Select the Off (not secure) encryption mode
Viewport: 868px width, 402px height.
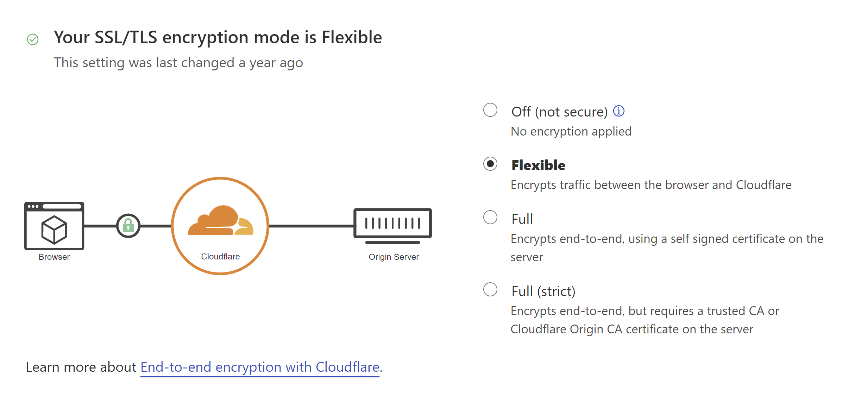[490, 110]
